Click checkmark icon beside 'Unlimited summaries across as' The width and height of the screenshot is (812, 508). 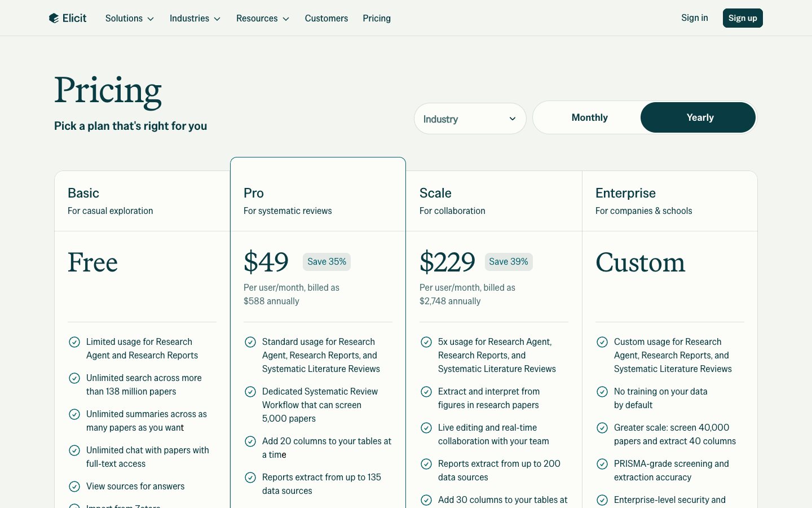[x=74, y=414]
